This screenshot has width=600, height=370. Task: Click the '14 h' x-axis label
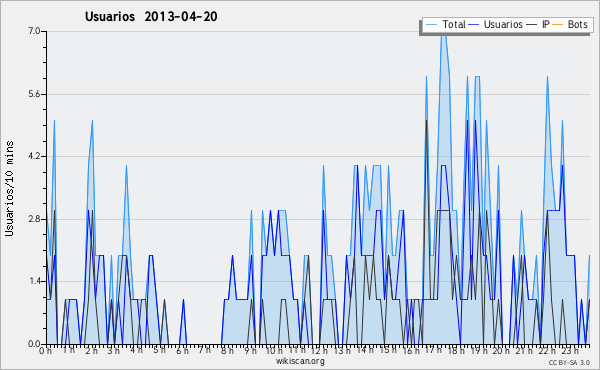click(364, 350)
